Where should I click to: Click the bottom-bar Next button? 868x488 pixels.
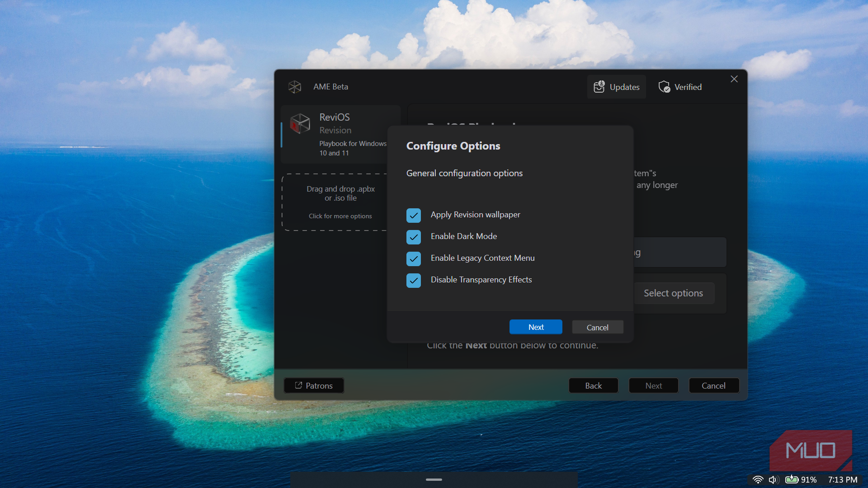(653, 385)
